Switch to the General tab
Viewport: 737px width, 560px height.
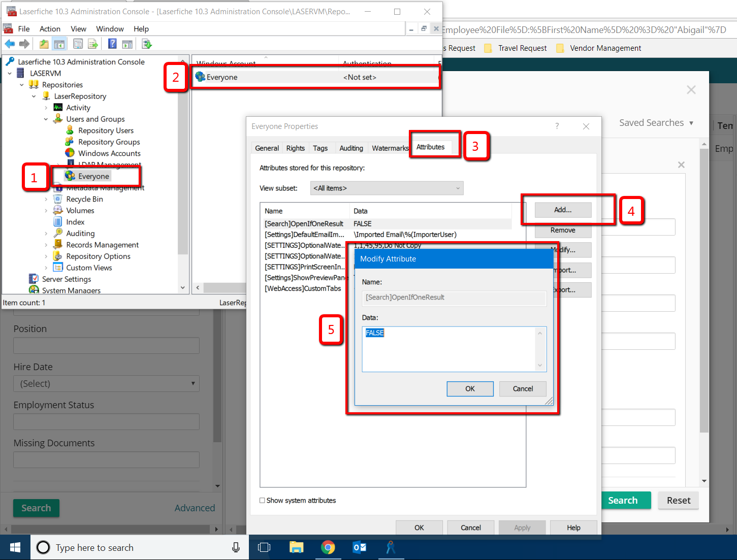(x=267, y=148)
